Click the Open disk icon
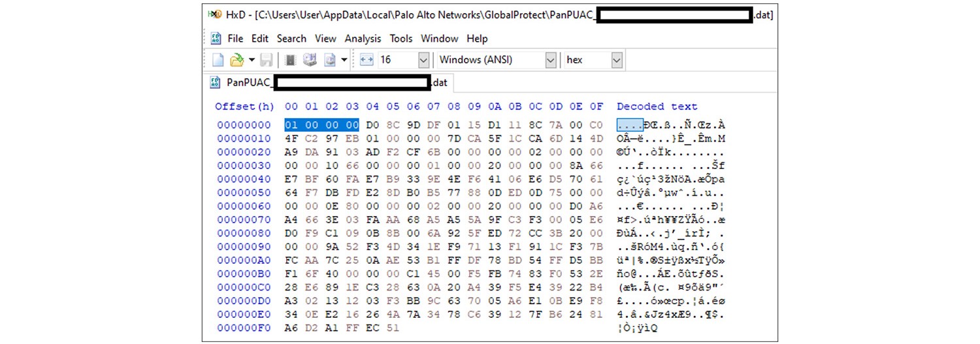 (310, 60)
